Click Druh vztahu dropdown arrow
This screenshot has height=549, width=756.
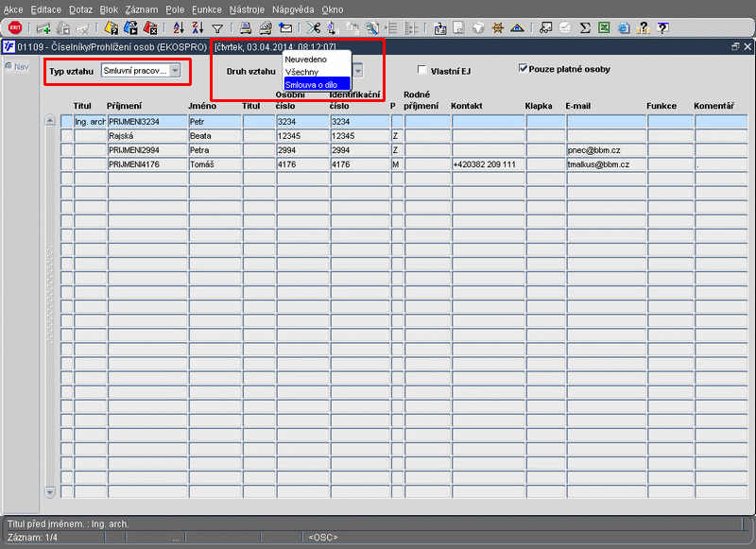click(x=358, y=71)
